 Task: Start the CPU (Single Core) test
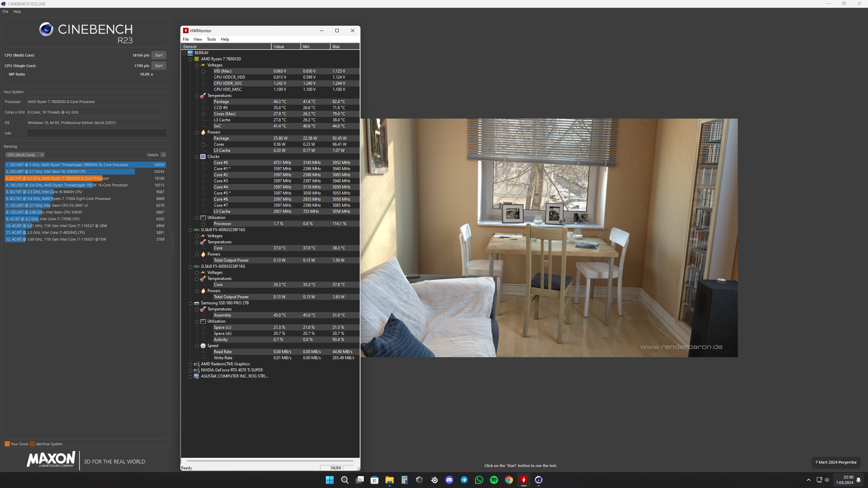(158, 66)
